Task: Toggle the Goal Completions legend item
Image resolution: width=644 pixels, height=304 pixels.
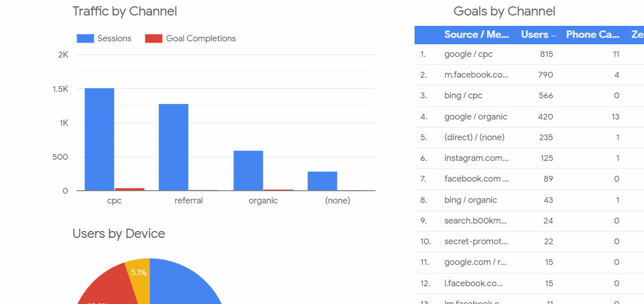Action: point(190,39)
